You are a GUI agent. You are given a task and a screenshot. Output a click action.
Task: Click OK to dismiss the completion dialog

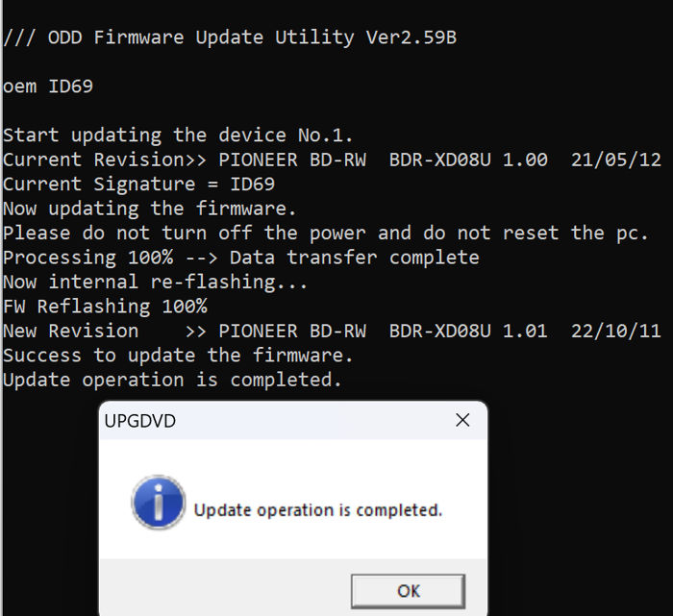408,591
